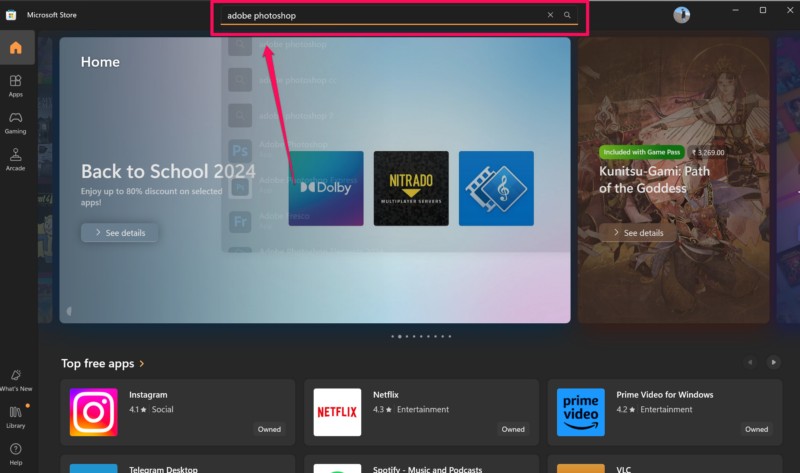Click the Instagram title text
Image resolution: width=800 pixels, height=473 pixels.
[x=148, y=394]
